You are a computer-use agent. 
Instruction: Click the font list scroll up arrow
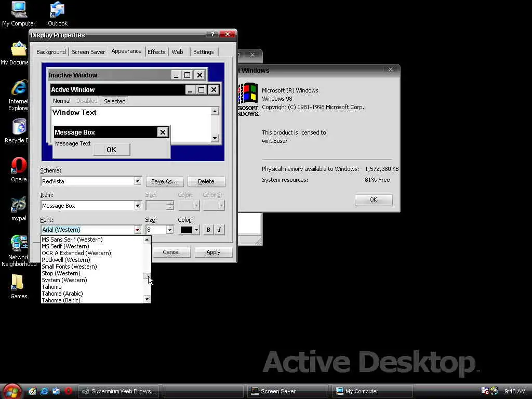coord(147,240)
